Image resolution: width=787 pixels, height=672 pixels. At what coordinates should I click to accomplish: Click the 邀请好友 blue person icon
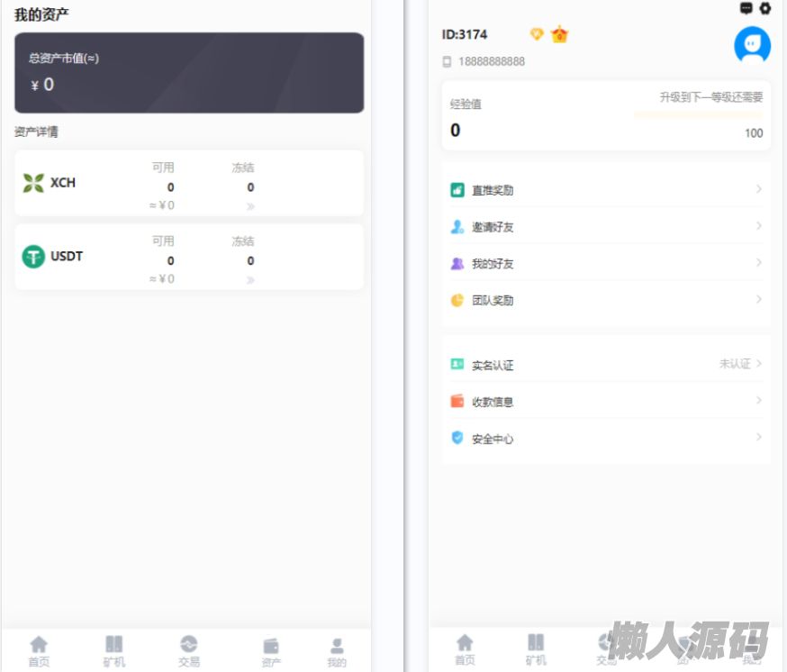[457, 226]
